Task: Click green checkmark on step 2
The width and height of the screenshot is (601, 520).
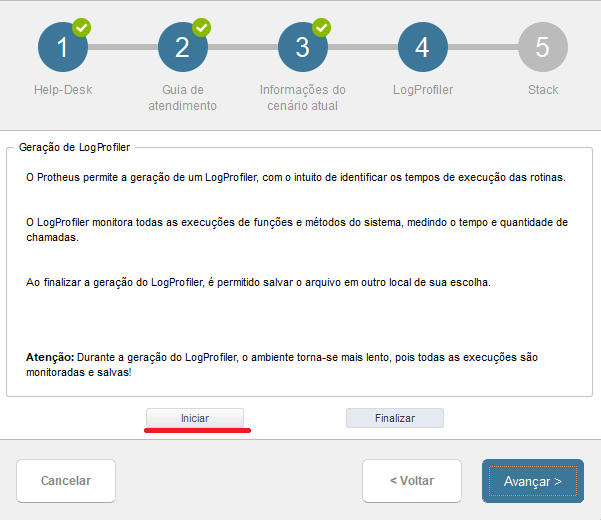Action: click(202, 28)
